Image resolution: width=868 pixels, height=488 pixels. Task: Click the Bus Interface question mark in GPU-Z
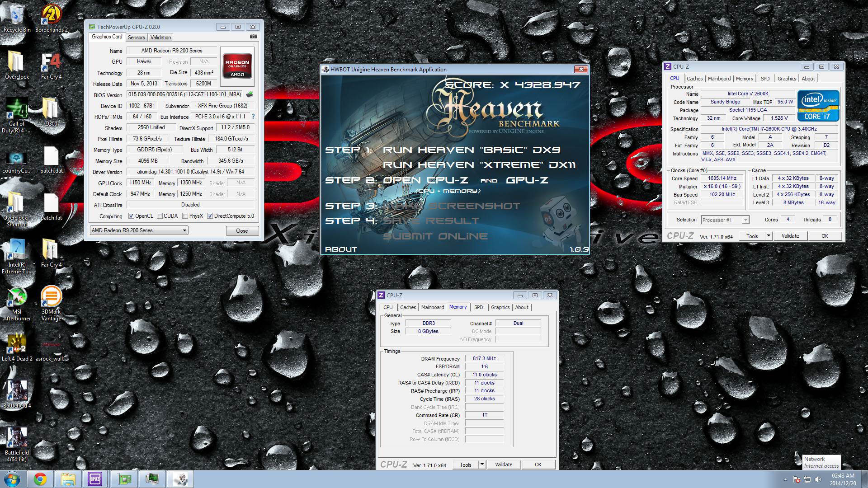(x=253, y=117)
